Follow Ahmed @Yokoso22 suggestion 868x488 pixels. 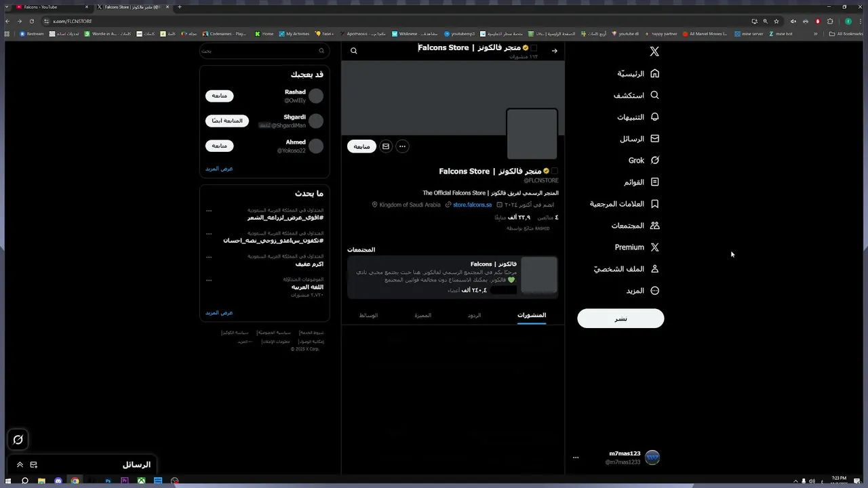pyautogui.click(x=219, y=146)
